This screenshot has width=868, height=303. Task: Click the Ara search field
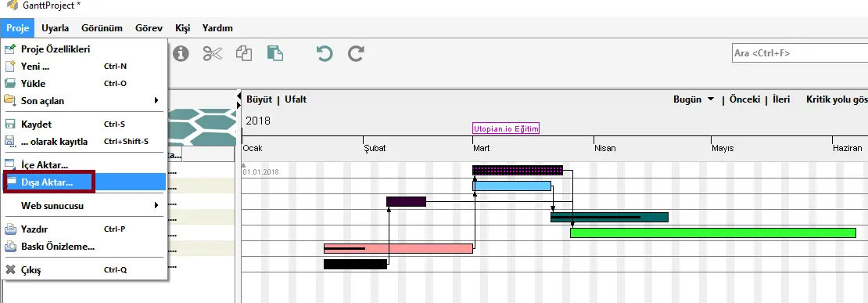click(800, 53)
